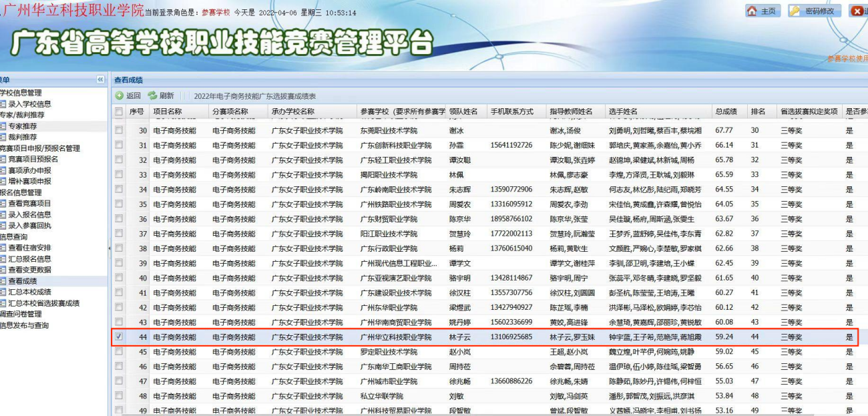Select 专家推荐 in the left menu
This screenshot has width=868, height=416.
coord(23,126)
